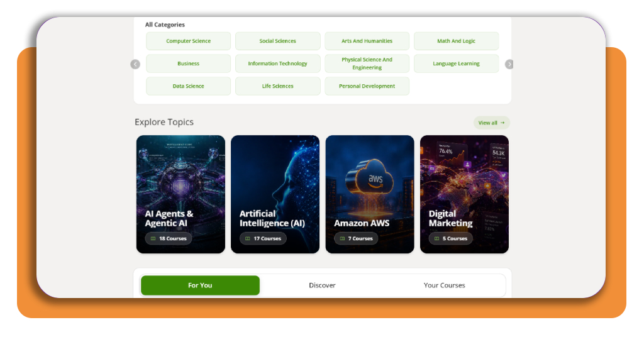Select the Social Sciences category
Viewport: 644px width, 337px height.
277,41
